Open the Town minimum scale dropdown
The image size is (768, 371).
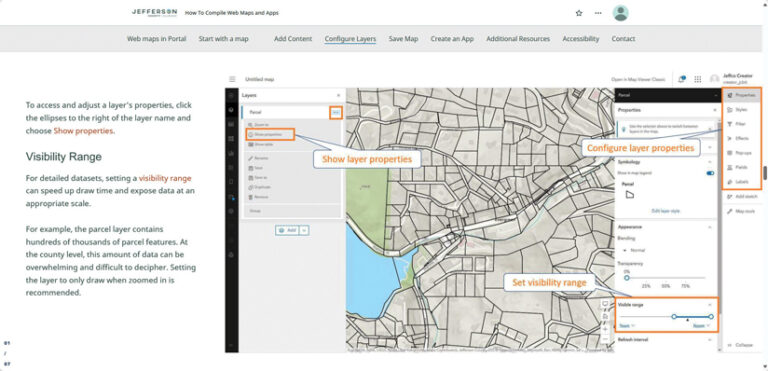[x=626, y=325]
